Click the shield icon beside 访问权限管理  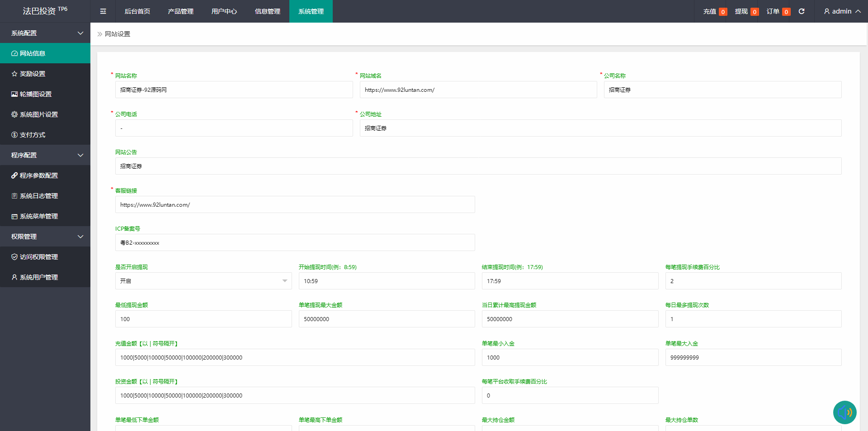coord(14,257)
